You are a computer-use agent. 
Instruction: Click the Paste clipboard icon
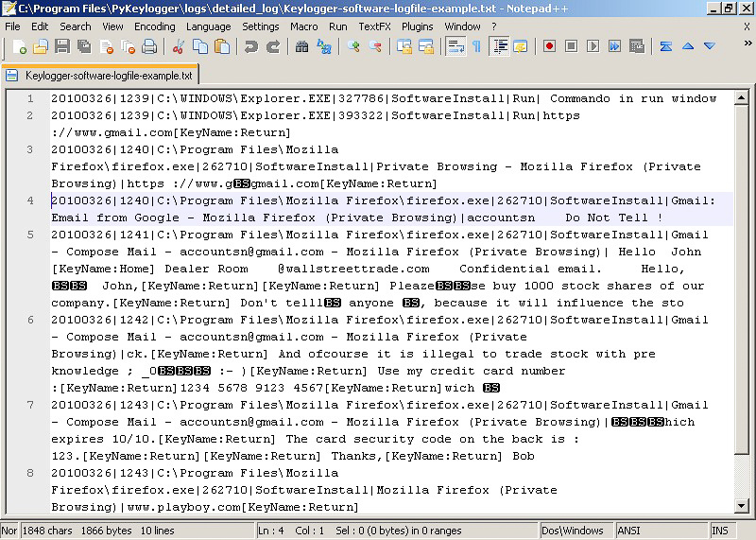point(222,46)
